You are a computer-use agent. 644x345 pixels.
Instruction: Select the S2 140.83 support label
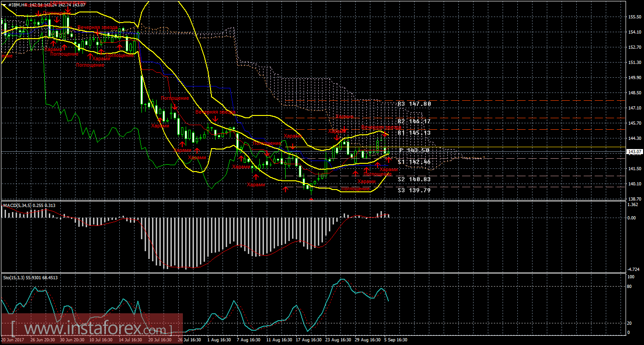click(x=414, y=179)
